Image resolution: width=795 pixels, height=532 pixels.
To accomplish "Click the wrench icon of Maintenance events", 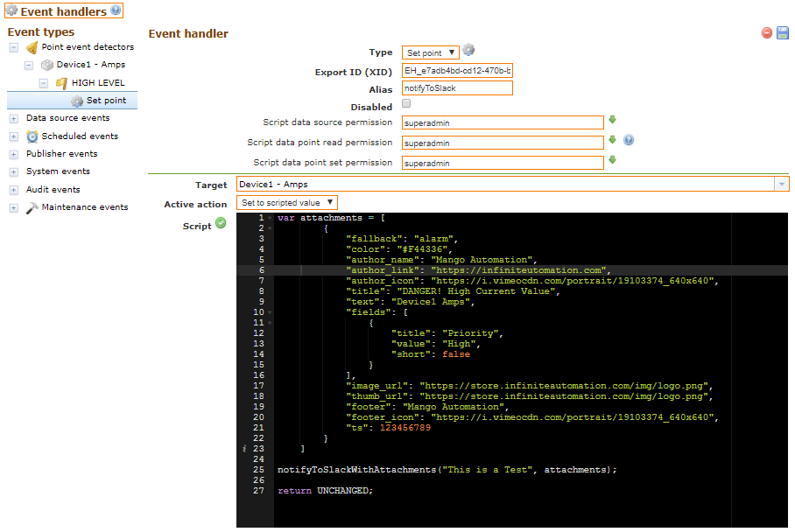I will point(32,207).
